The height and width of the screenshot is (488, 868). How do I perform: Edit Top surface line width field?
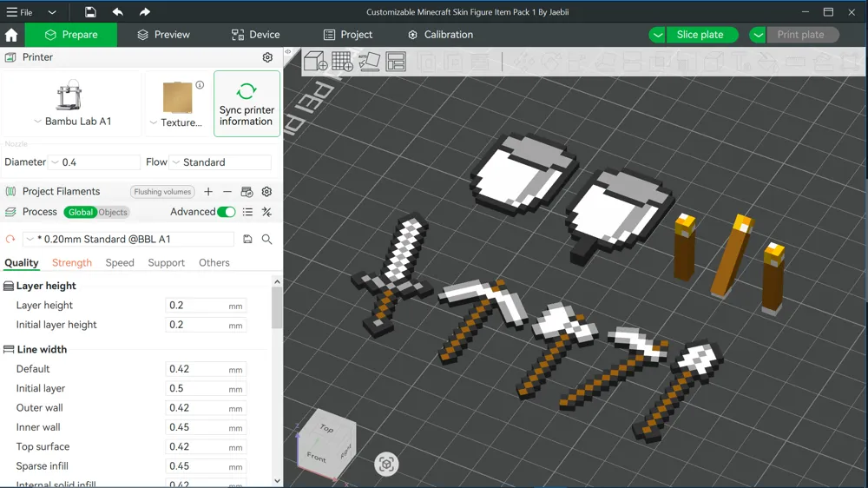click(x=206, y=446)
